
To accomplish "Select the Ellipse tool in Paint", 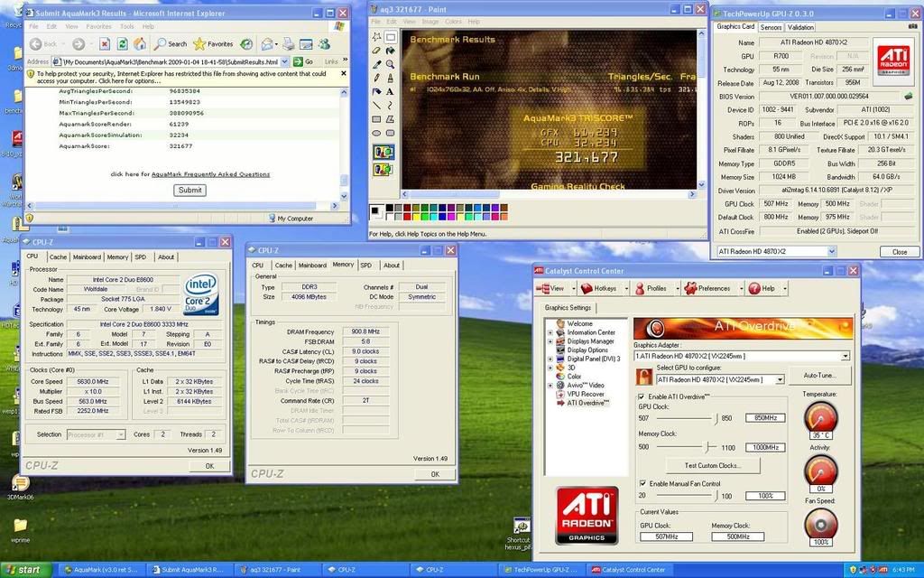I will point(376,133).
